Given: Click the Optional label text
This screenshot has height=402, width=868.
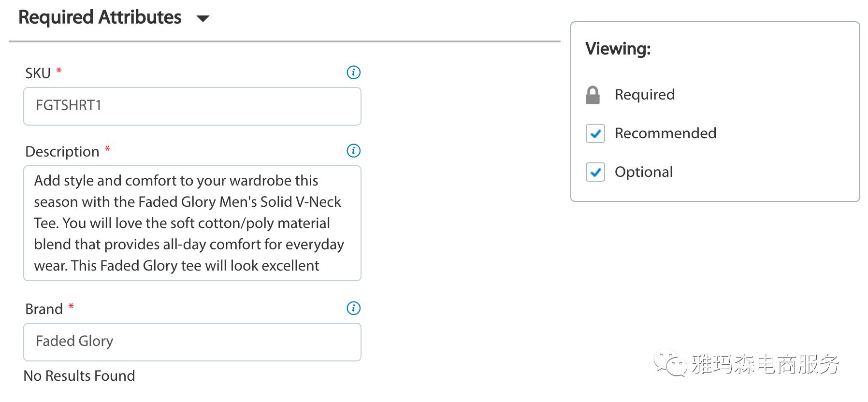Looking at the screenshot, I should pos(644,172).
